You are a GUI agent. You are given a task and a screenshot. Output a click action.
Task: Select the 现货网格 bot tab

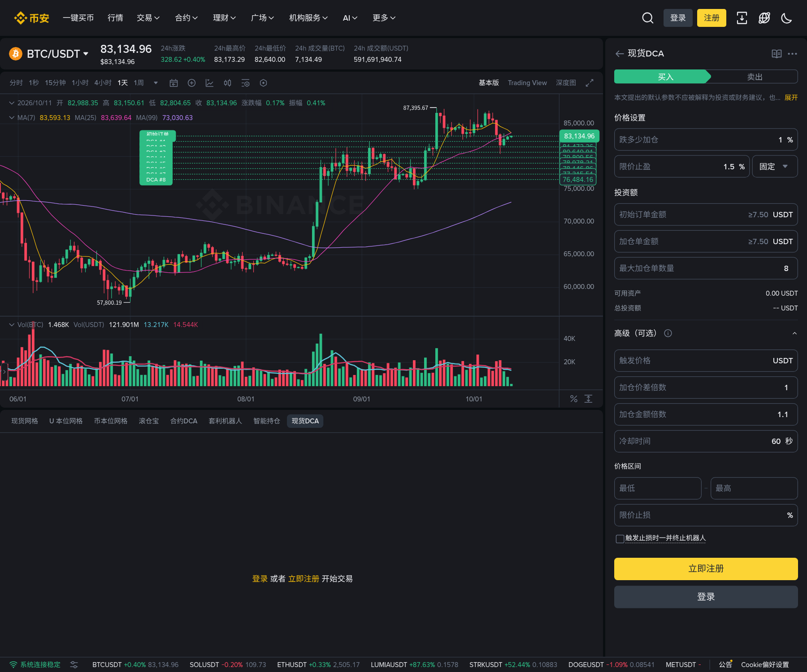pos(25,421)
